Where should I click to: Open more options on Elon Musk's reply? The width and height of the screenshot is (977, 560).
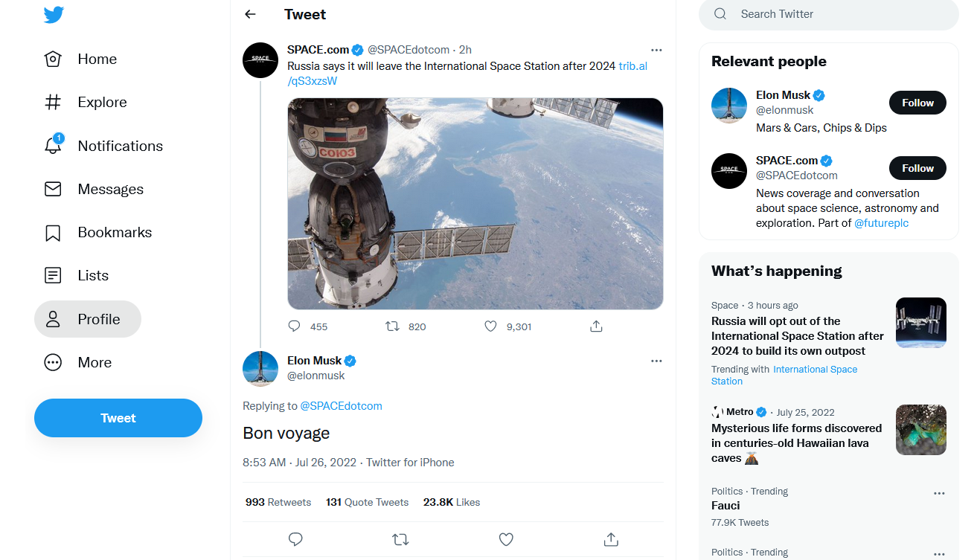tap(656, 361)
